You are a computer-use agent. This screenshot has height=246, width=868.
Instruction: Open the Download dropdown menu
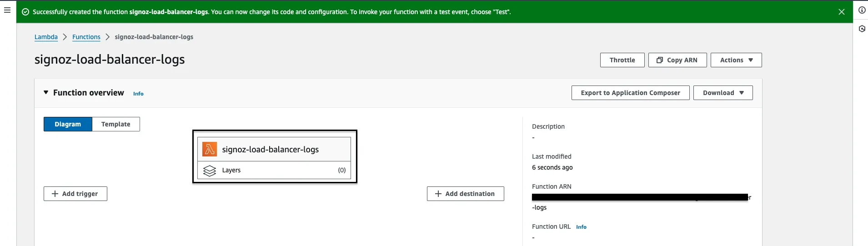pos(723,93)
